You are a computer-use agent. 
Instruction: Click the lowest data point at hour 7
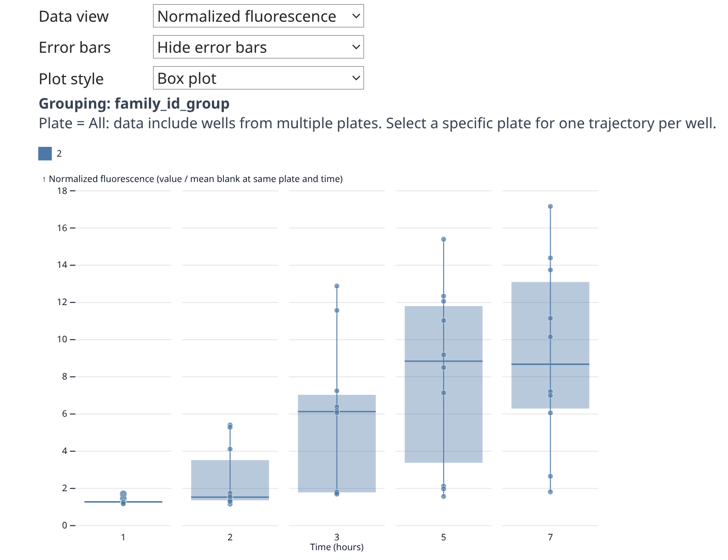[x=550, y=492]
